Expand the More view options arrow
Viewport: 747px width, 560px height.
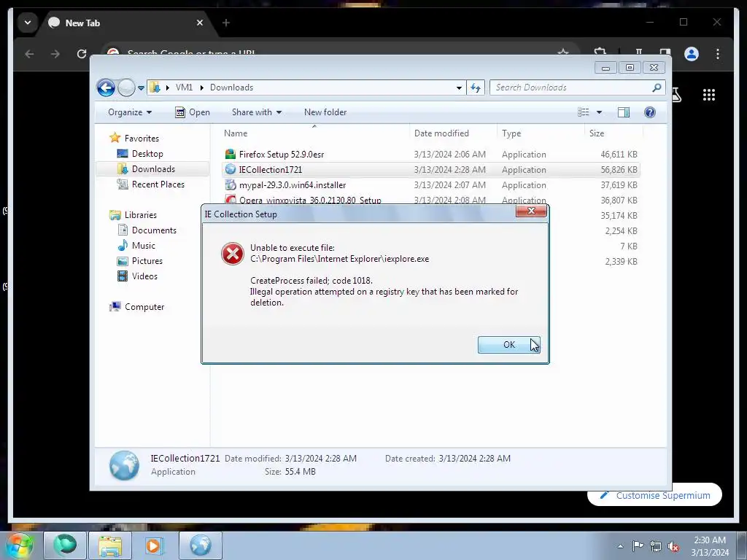[600, 112]
